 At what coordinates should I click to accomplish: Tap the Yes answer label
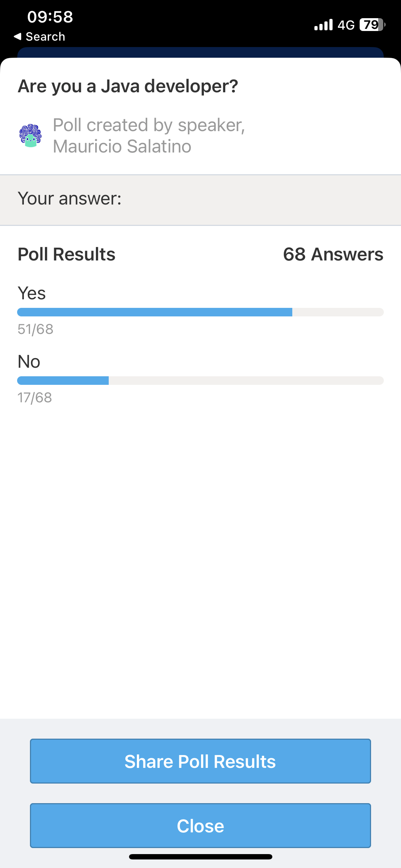[32, 293]
